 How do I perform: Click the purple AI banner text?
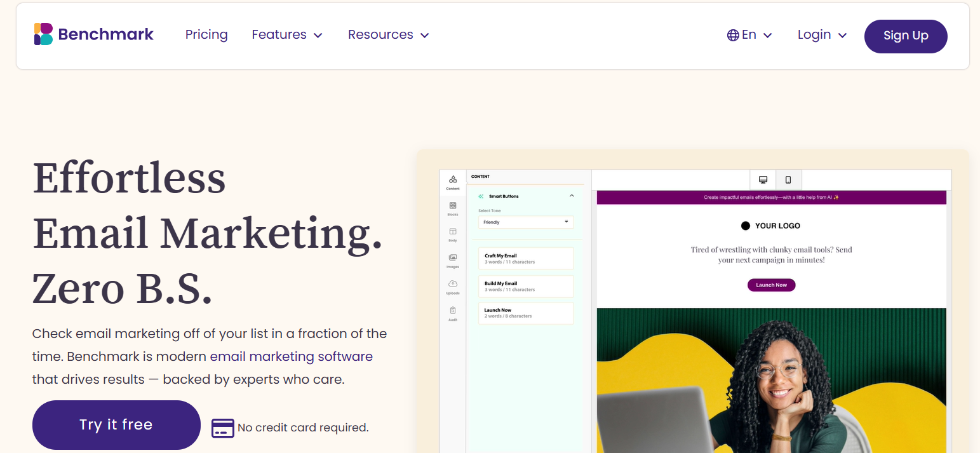(771, 198)
